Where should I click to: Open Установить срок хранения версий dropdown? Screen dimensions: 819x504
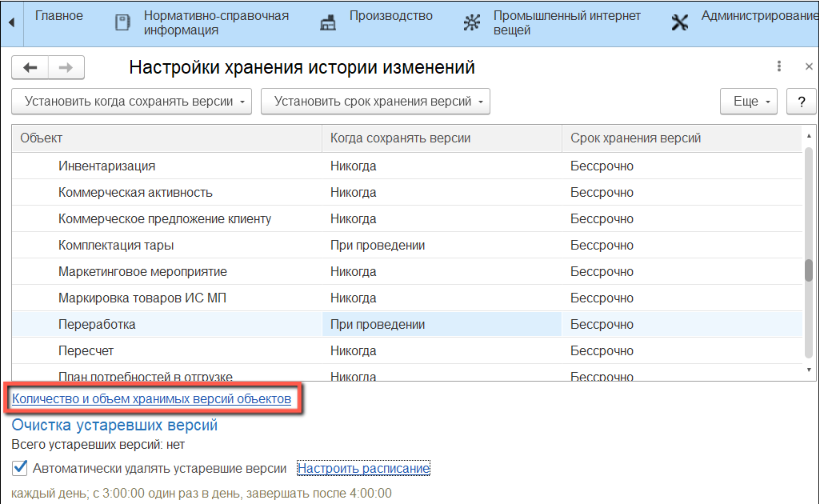[376, 101]
